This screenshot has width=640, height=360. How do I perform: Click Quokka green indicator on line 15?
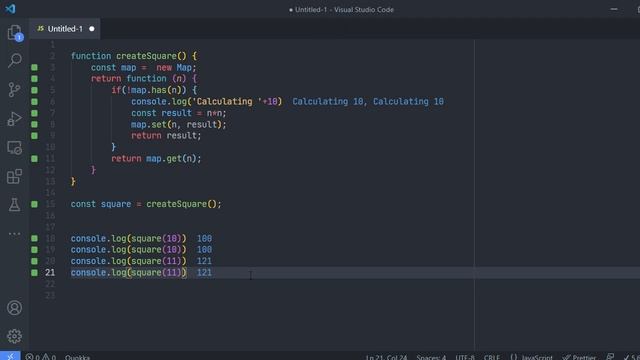(34, 204)
